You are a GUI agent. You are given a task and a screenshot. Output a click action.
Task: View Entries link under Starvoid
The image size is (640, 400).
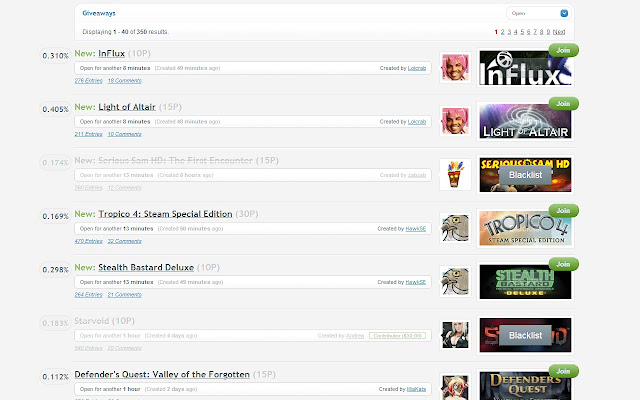(x=89, y=348)
